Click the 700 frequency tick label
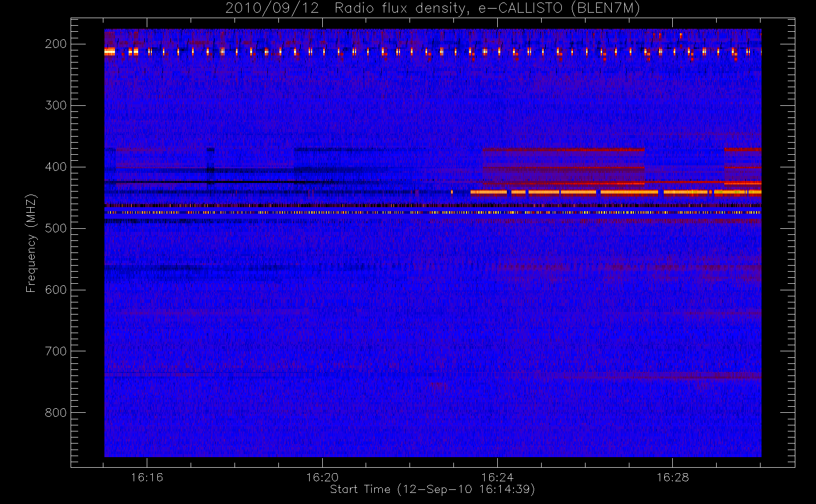 [x=56, y=351]
